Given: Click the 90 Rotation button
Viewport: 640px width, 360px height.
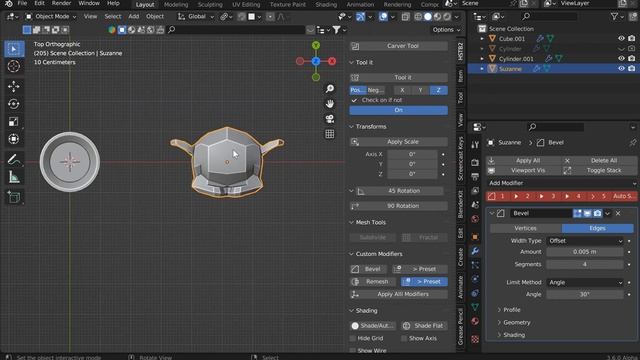Looking at the screenshot, I should click(398, 206).
